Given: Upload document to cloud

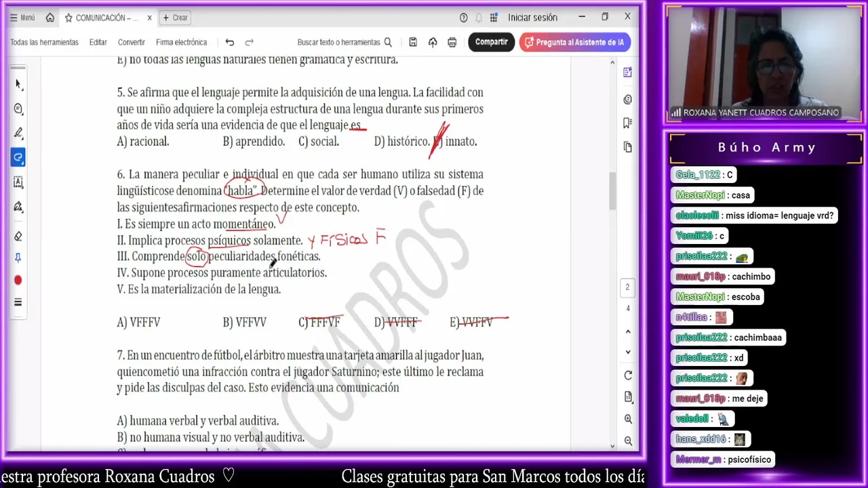Looking at the screenshot, I should [433, 42].
